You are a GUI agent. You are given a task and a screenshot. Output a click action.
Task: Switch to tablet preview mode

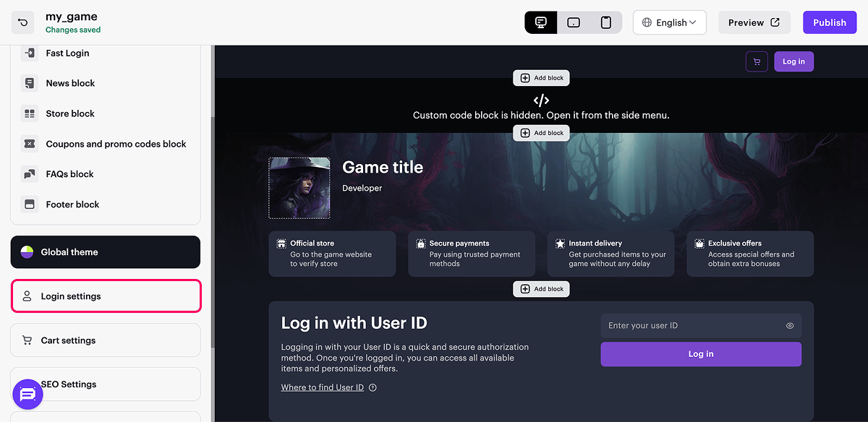[573, 22]
